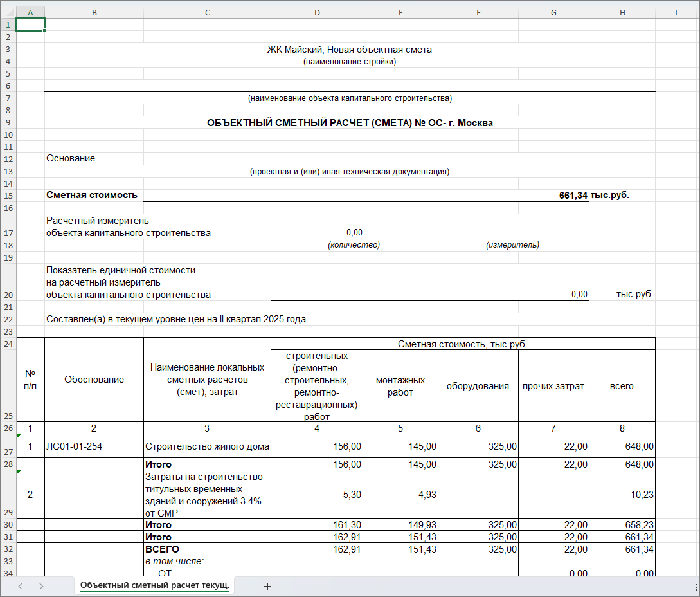
Task: Select column H header
Action: click(x=622, y=12)
